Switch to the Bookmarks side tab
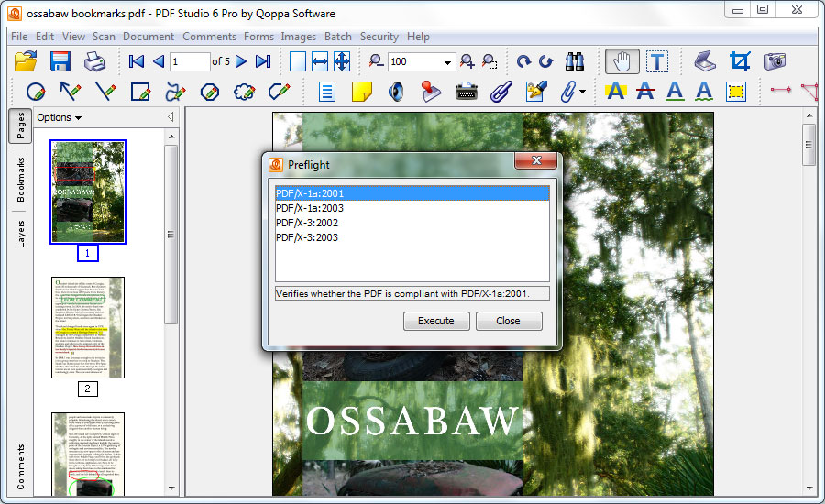This screenshot has height=504, width=825. tap(20, 180)
